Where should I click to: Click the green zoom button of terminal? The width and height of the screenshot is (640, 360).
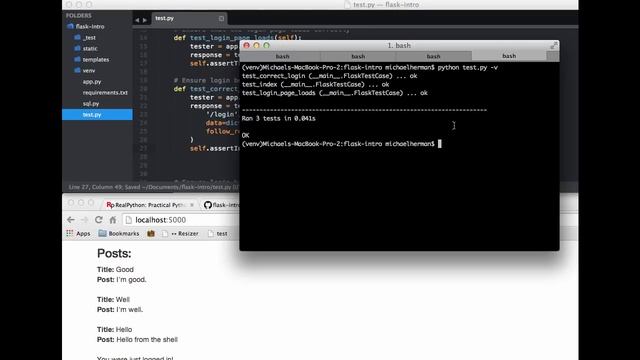[x=267, y=45]
